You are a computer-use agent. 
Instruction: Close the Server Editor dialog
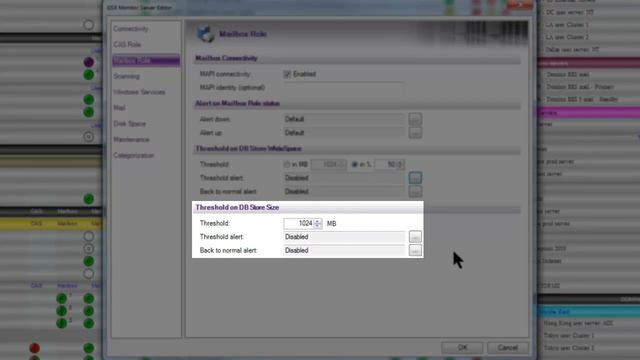click(520, 4)
